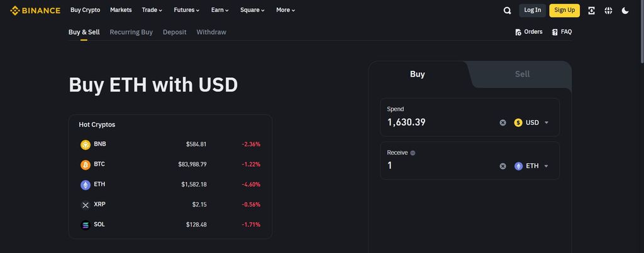Click the Orders link text
Viewport: 644px width, 253px height.
point(533,32)
